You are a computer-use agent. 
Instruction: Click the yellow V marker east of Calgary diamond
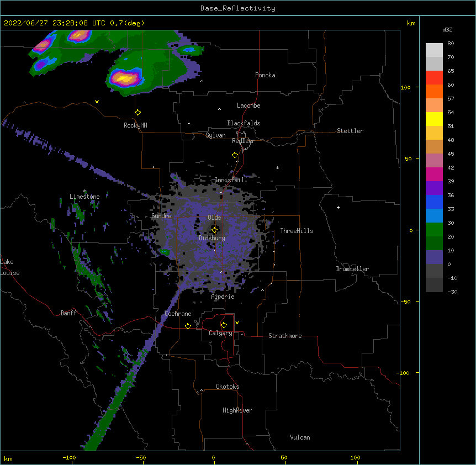click(237, 323)
